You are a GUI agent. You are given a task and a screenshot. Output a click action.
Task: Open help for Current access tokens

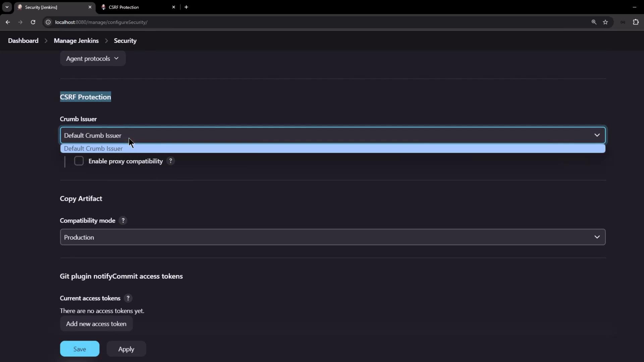[128, 298]
